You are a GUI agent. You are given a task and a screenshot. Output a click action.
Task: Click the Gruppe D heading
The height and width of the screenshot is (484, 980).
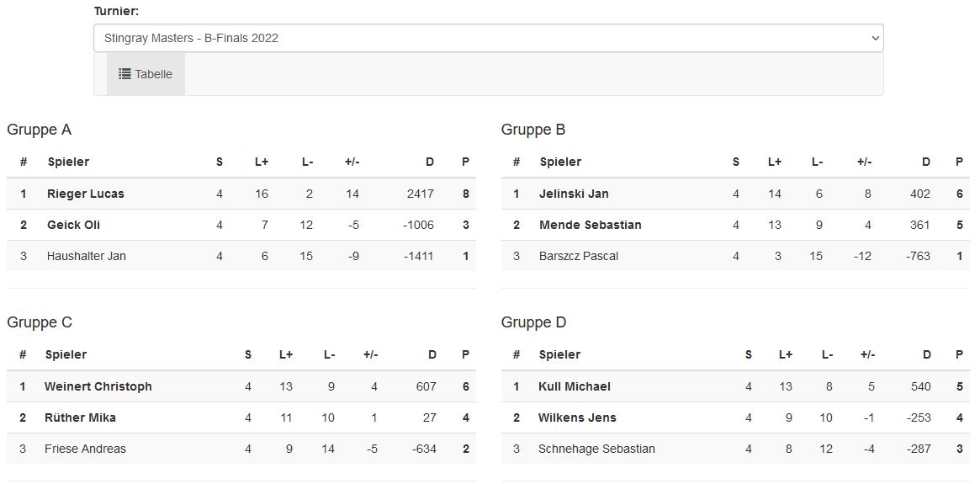[533, 322]
